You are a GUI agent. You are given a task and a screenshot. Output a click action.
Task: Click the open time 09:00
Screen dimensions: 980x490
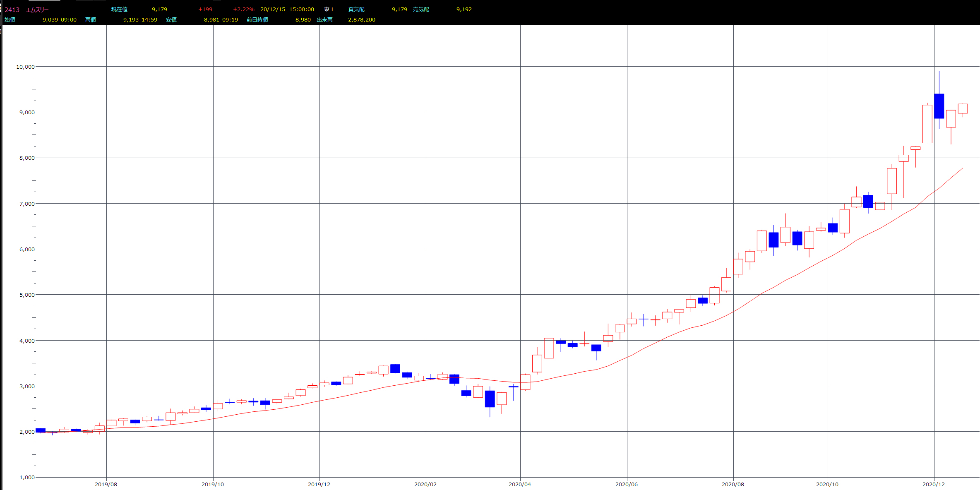click(69, 19)
